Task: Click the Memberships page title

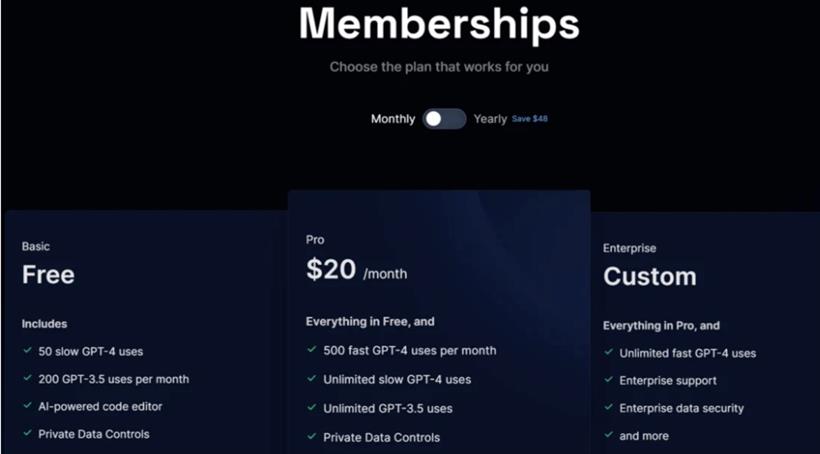Action: coord(439,24)
